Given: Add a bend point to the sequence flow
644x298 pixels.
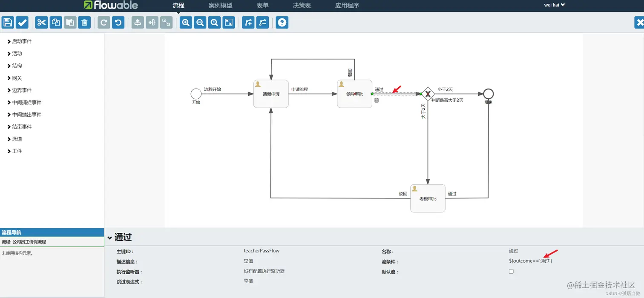Looking at the screenshot, I should 248,23.
